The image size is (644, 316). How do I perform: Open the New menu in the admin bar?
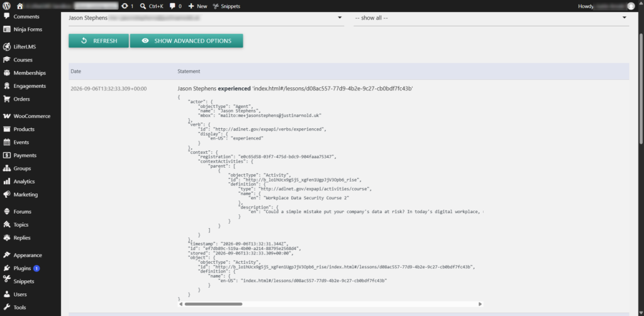197,6
